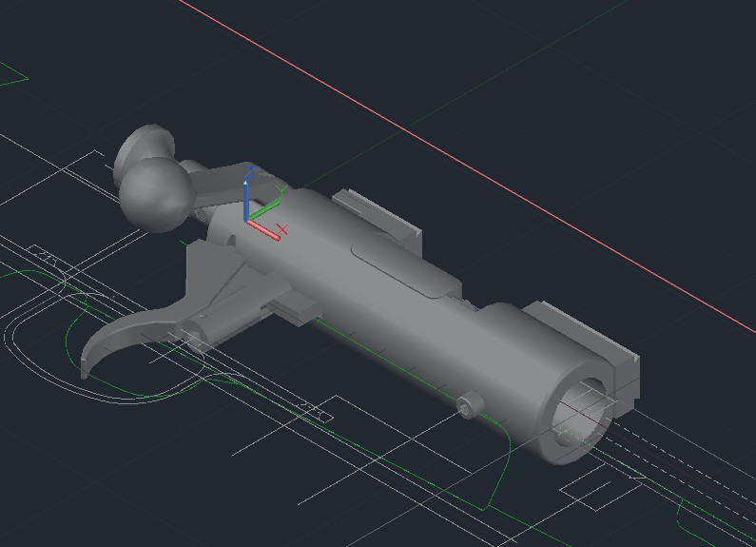Click the blue Z axis of UCS icon
Viewport: 756px width, 547px height.
coord(246,201)
